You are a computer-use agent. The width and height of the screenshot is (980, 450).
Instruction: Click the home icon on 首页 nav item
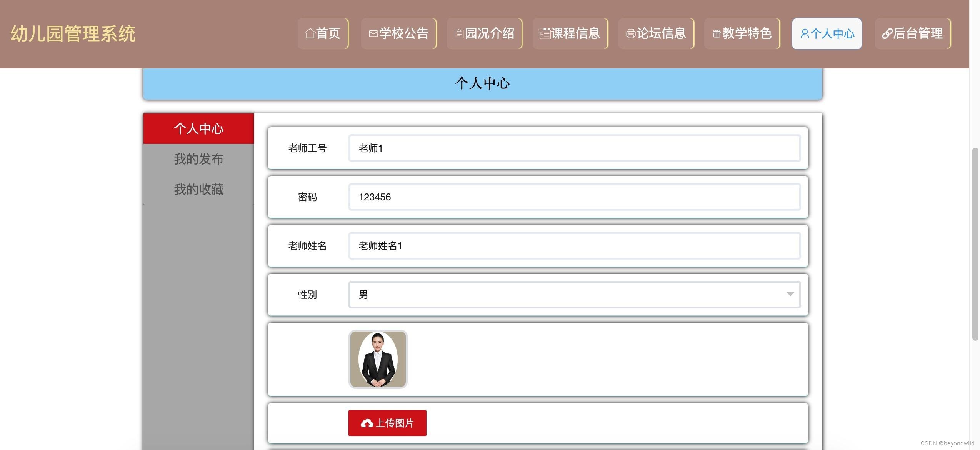(310, 33)
